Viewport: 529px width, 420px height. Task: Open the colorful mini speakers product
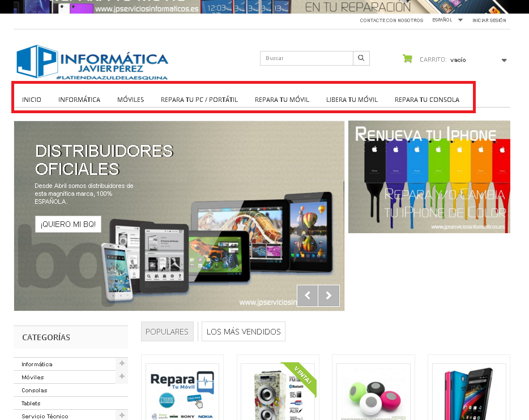pyautogui.click(x=373, y=392)
